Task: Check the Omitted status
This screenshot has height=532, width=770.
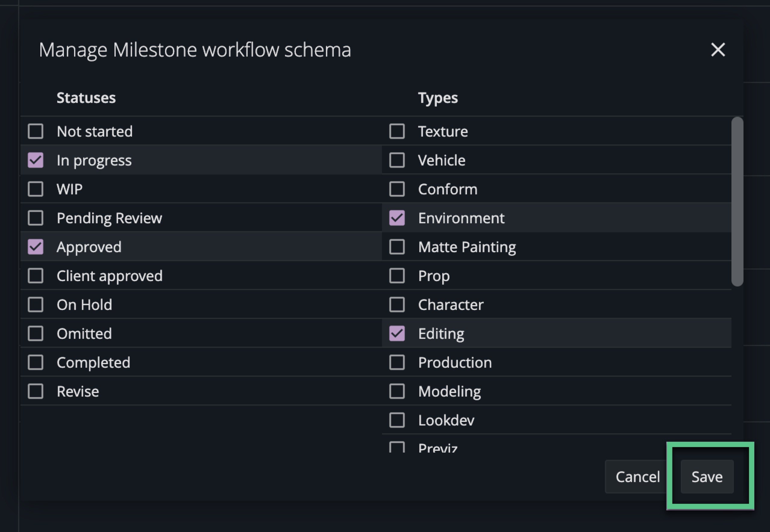Action: [x=36, y=334]
